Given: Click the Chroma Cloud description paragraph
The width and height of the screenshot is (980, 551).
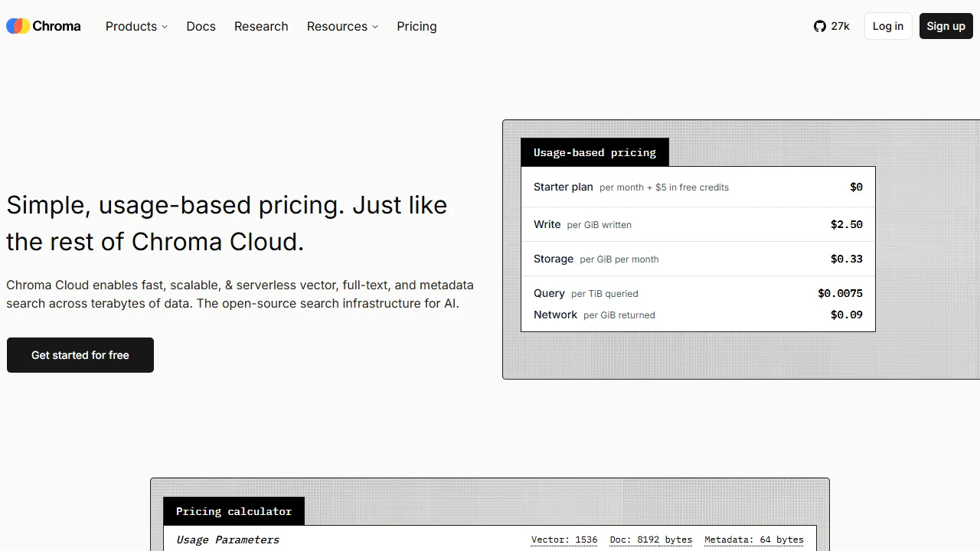Looking at the screenshot, I should pyautogui.click(x=240, y=294).
